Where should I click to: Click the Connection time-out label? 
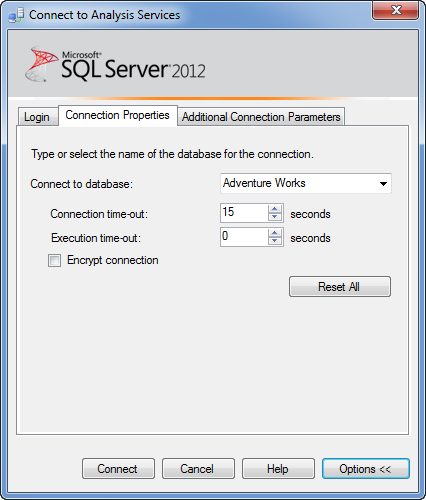coord(99,214)
